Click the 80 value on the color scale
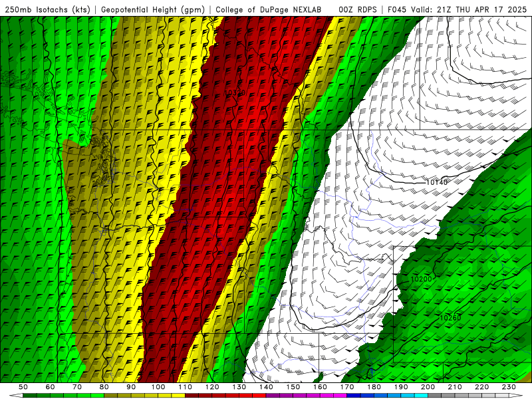The height and width of the screenshot is (399, 532). pyautogui.click(x=104, y=387)
